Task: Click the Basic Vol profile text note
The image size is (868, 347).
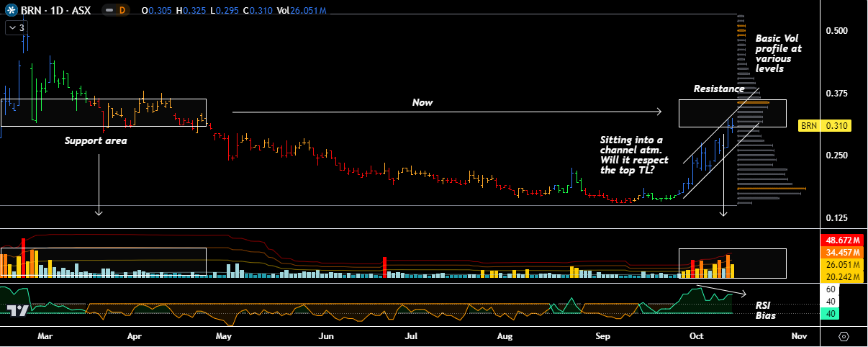Action: (x=777, y=53)
